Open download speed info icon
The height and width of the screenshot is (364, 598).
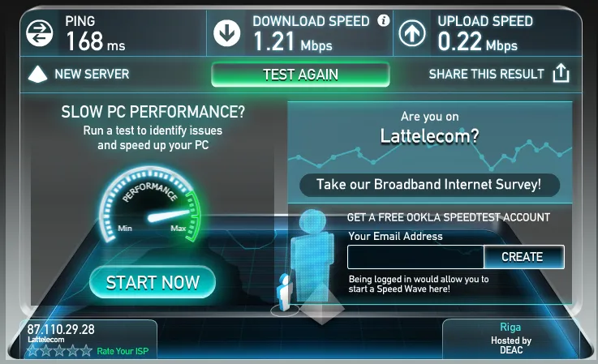(383, 20)
